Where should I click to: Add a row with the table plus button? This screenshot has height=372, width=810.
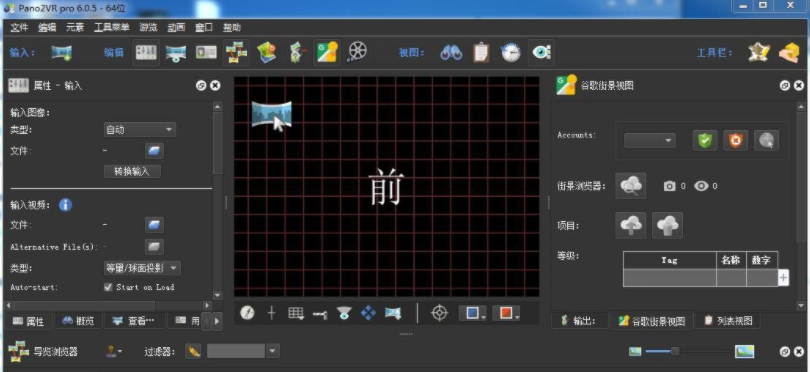pos(783,278)
